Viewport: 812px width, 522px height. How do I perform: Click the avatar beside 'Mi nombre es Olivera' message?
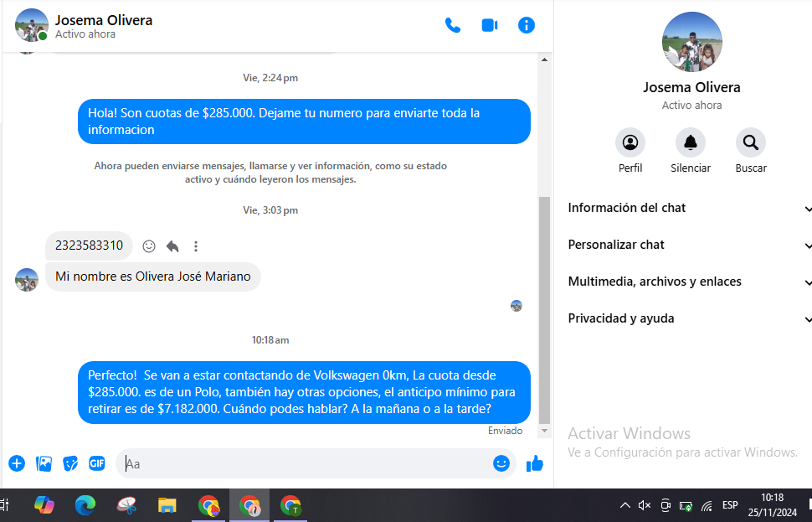click(x=27, y=280)
